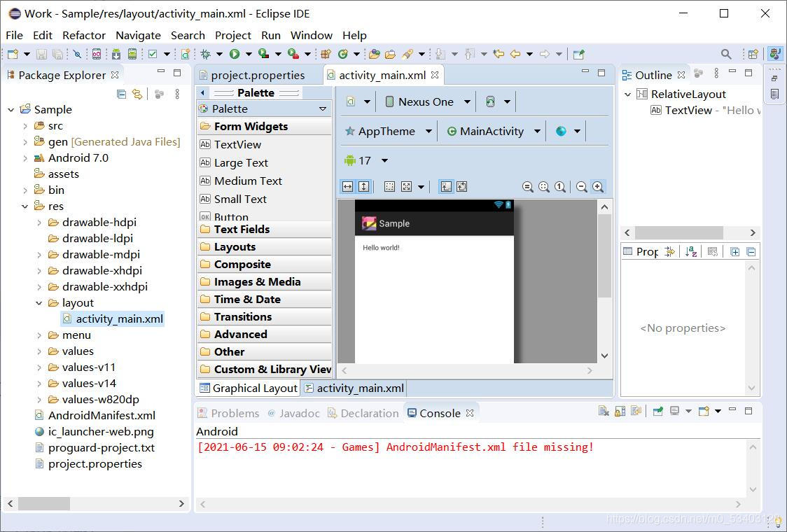Open the Refactor menu
This screenshot has height=532, width=787.
click(x=83, y=35)
